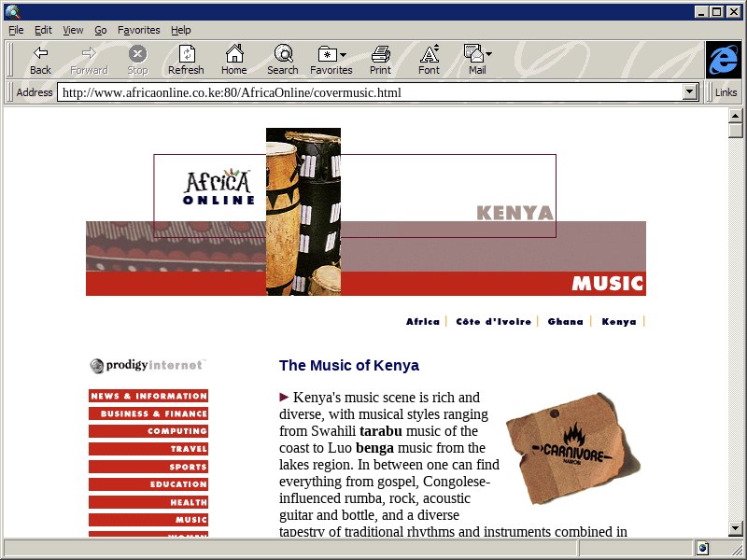Expand the address bar history dropdown
The width and height of the screenshot is (747, 560).
click(x=691, y=92)
